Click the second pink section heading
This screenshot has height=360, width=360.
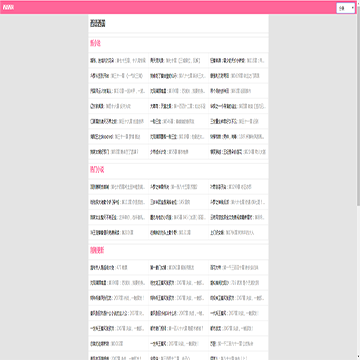click(x=97, y=170)
